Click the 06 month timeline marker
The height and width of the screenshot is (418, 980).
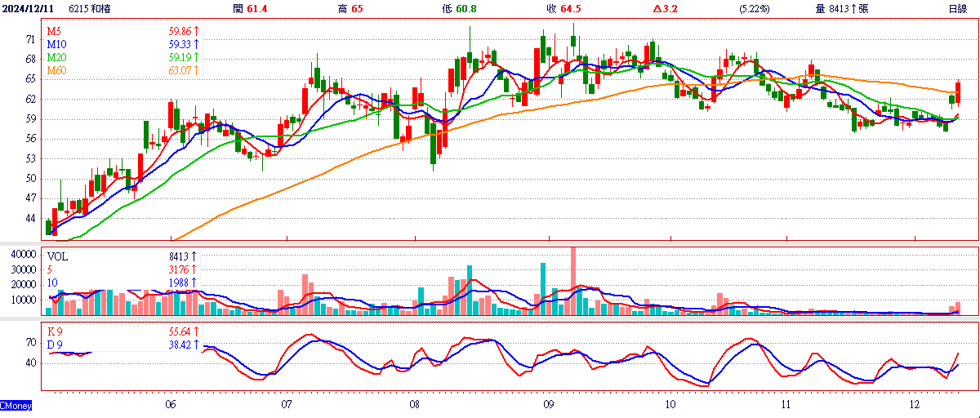(170, 405)
